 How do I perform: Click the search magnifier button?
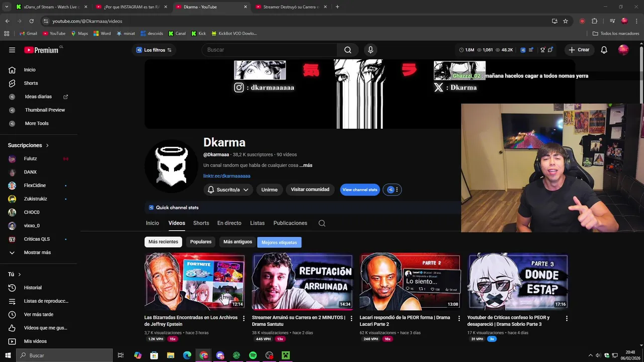pyautogui.click(x=348, y=50)
